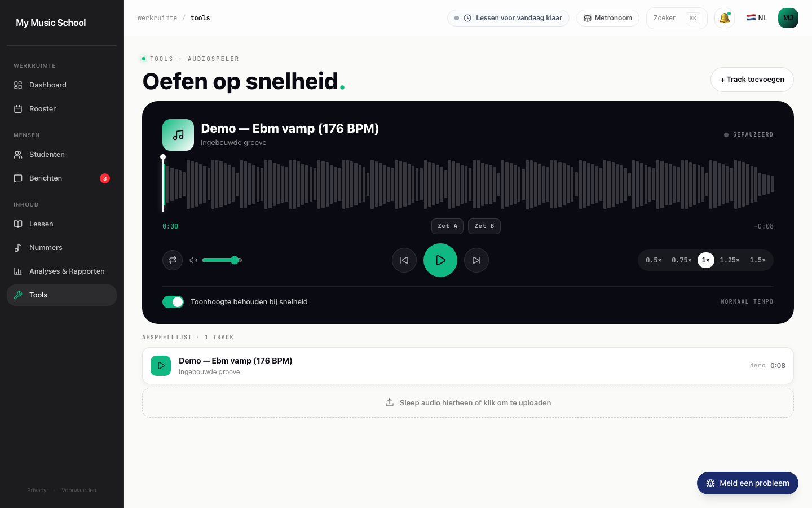This screenshot has height=508, width=812.
Task: Click the -0:08 remaining time
Action: coord(764,226)
